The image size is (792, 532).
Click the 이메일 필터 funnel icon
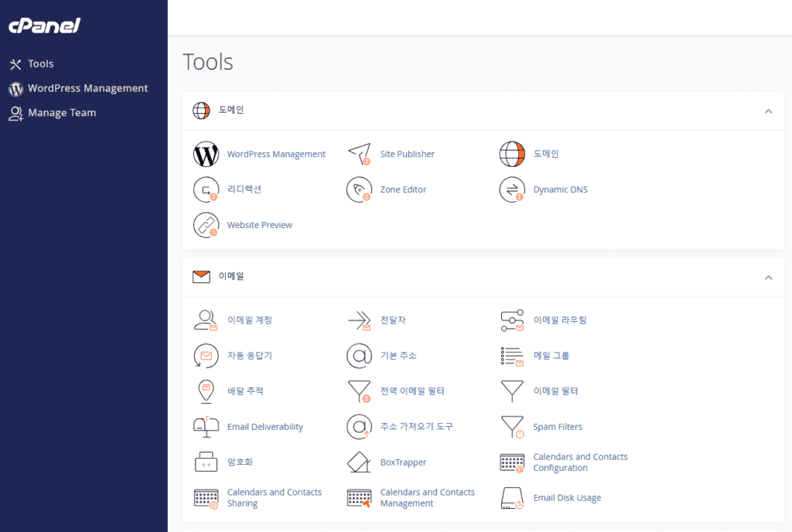[512, 391]
